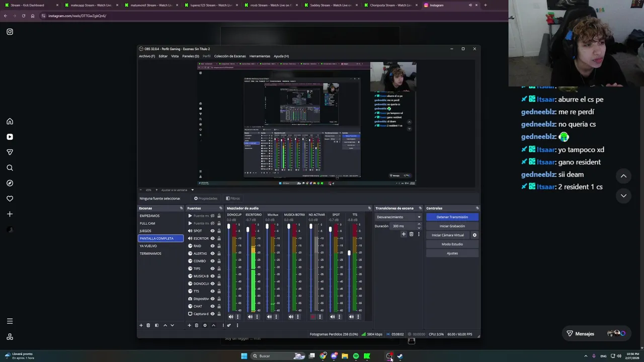Mute the TTS audio channel
This screenshot has width=644, height=362.
coord(351,317)
